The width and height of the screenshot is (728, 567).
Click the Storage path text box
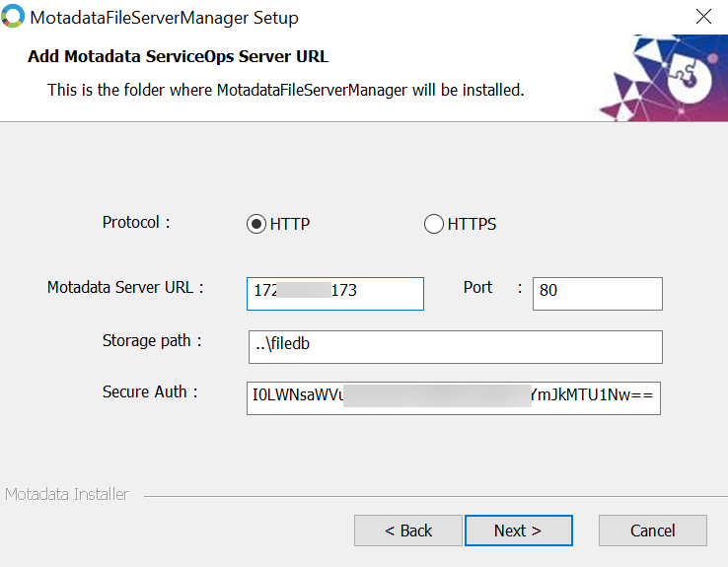point(454,346)
